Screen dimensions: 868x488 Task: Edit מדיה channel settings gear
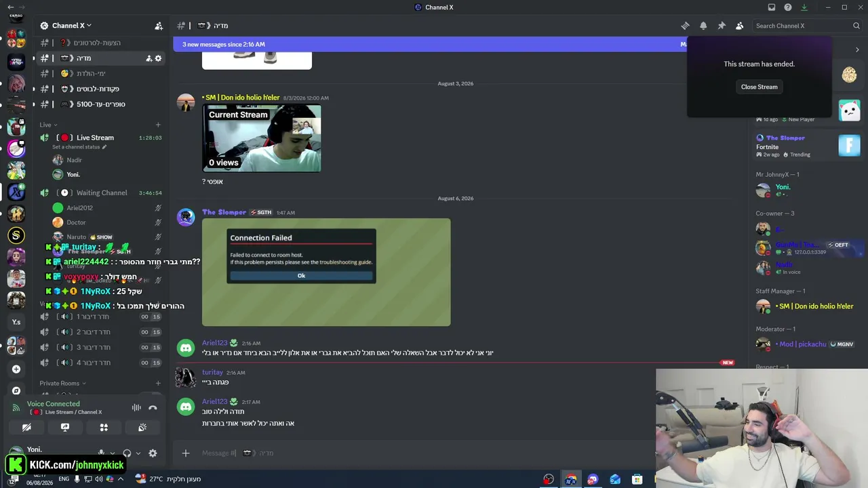tap(158, 58)
